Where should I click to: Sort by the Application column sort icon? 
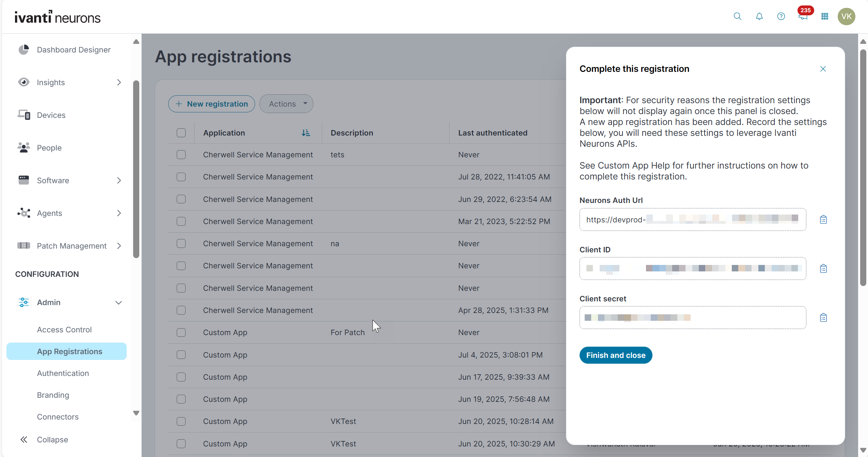(x=305, y=133)
